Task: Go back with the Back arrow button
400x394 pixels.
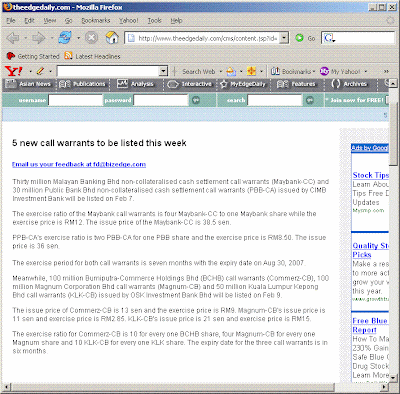Action: [x=13, y=38]
